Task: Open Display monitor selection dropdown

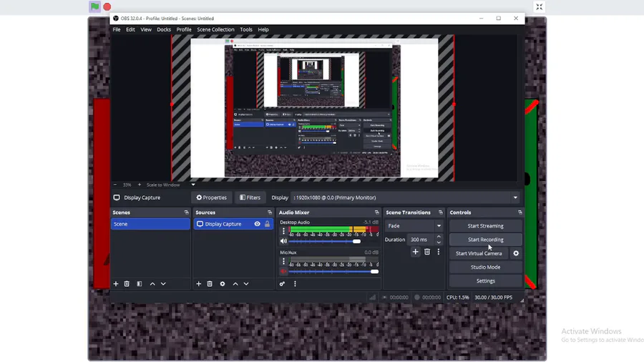Action: click(405, 197)
